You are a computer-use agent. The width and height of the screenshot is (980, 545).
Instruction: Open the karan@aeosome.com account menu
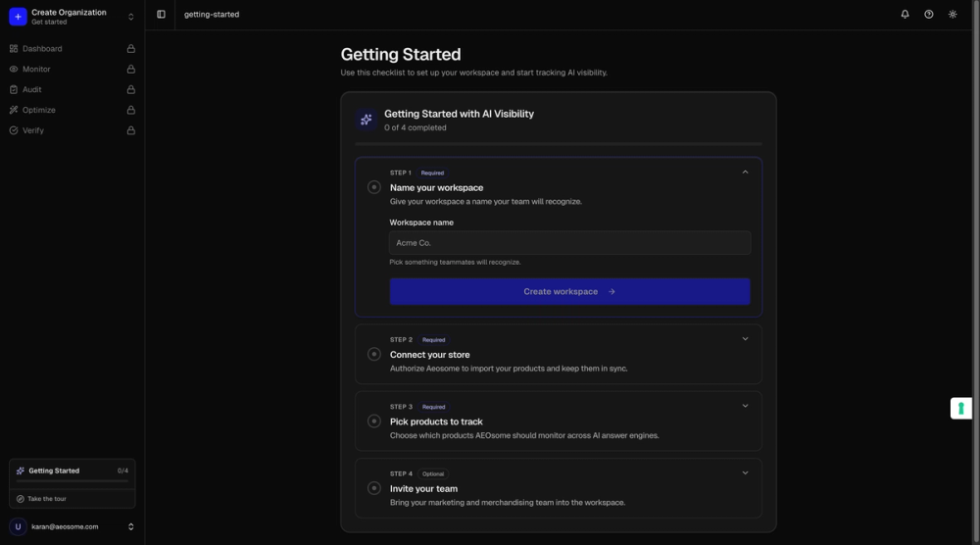click(73, 527)
